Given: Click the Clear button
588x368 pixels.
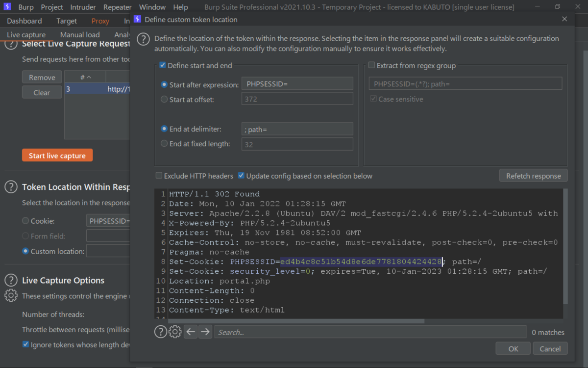Looking at the screenshot, I should point(42,92).
